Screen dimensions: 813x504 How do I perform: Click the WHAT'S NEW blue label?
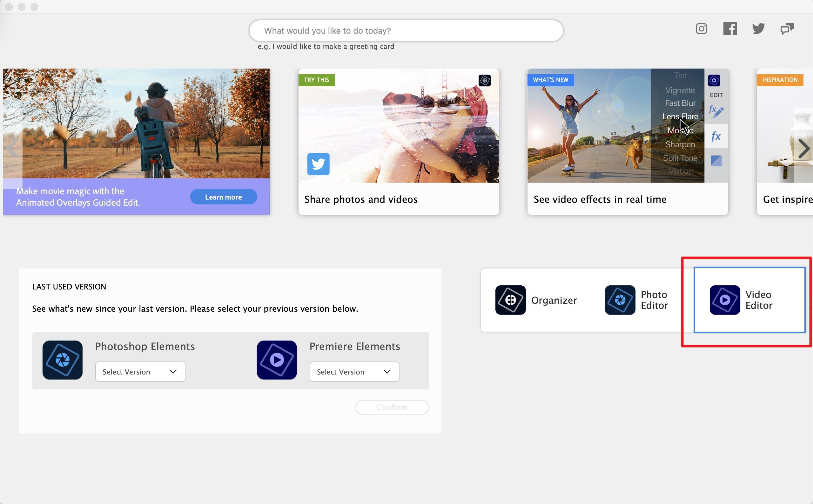tap(551, 80)
